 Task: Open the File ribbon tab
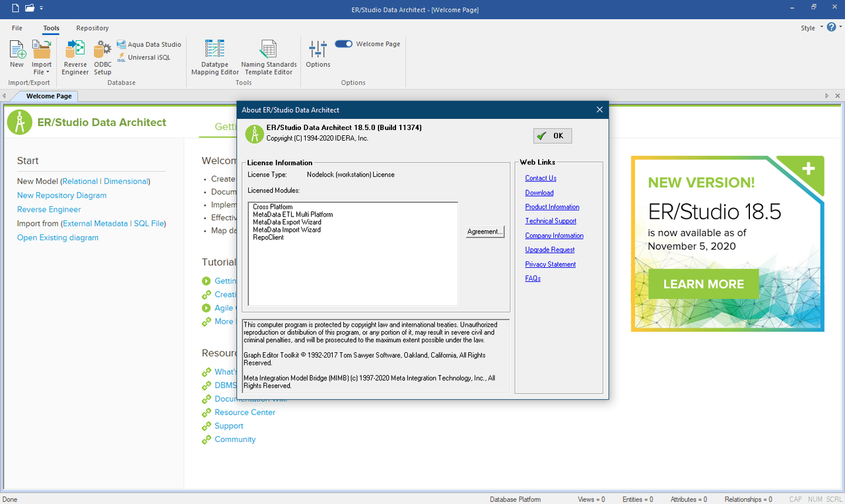(x=17, y=28)
